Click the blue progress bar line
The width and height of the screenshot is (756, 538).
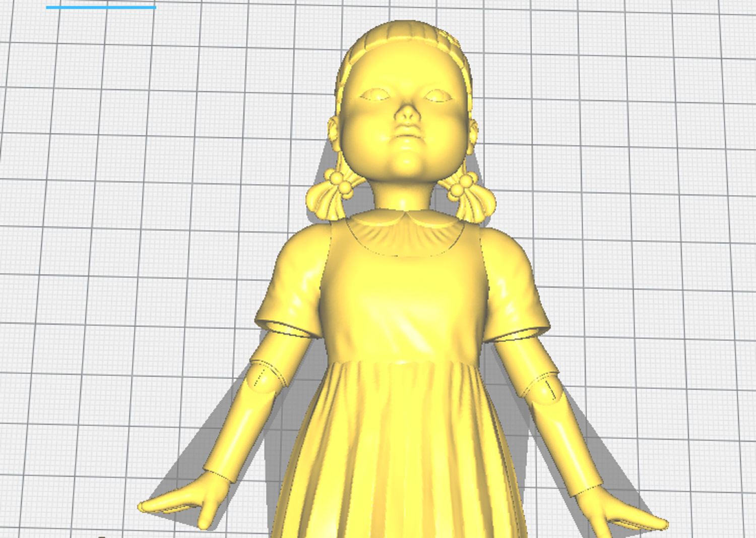[x=101, y=7]
